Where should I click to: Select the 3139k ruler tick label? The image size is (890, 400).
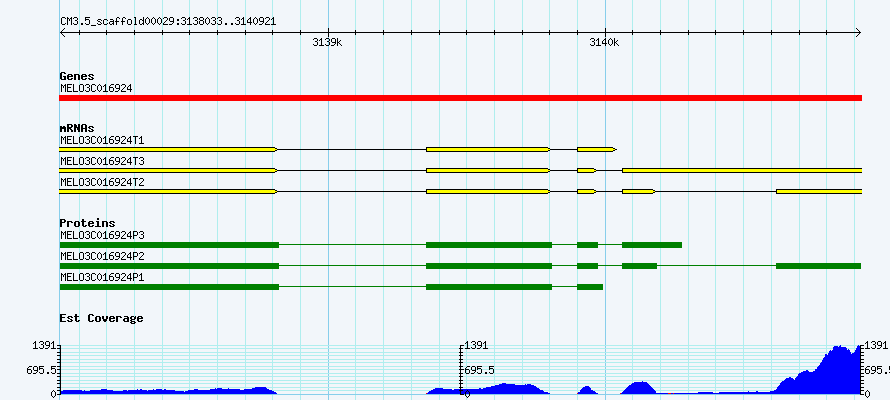pyautogui.click(x=328, y=43)
